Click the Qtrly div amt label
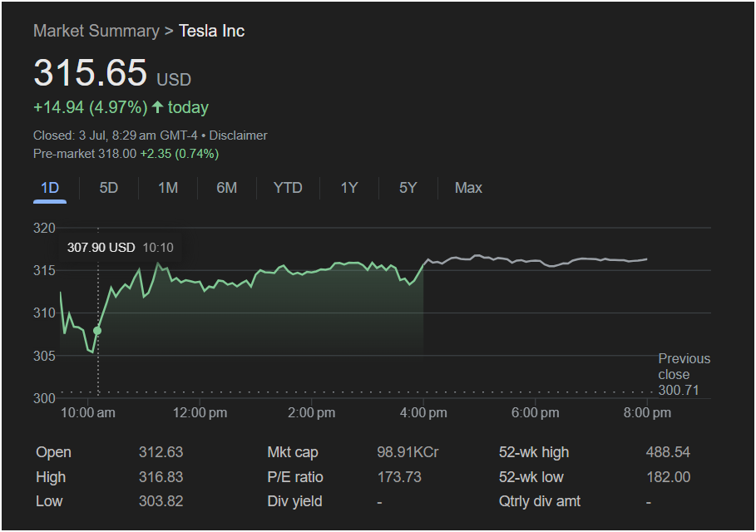Image resolution: width=756 pixels, height=532 pixels. point(540,501)
